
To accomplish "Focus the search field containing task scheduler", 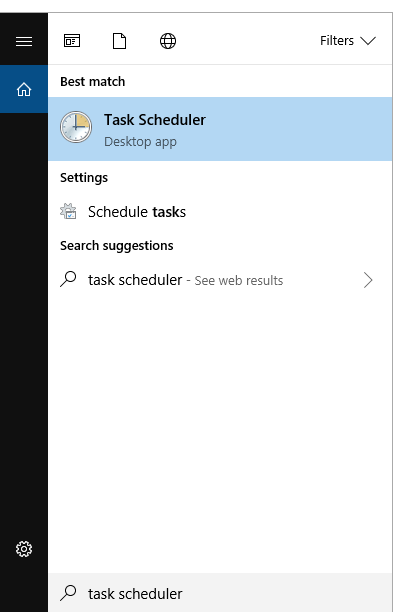I will click(220, 593).
